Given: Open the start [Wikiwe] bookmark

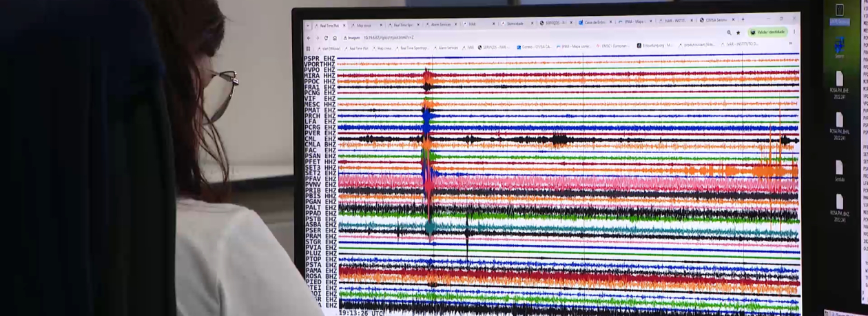Looking at the screenshot, I should click(329, 48).
